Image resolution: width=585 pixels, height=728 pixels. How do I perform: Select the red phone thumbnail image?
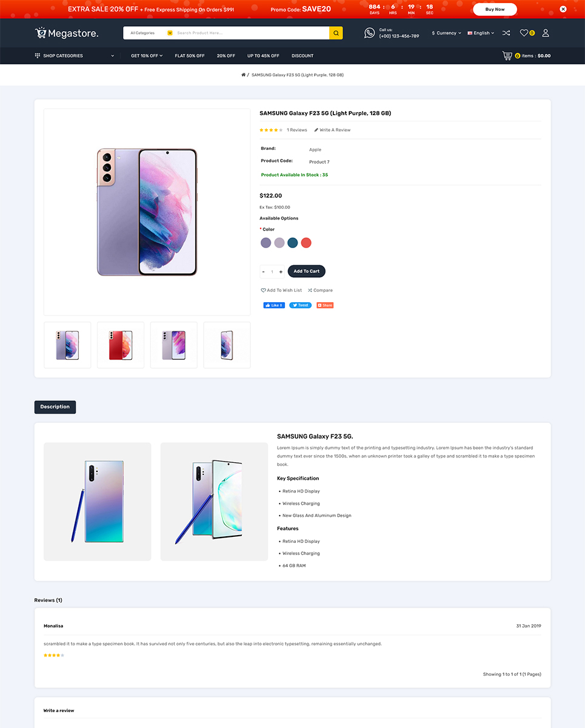(121, 345)
